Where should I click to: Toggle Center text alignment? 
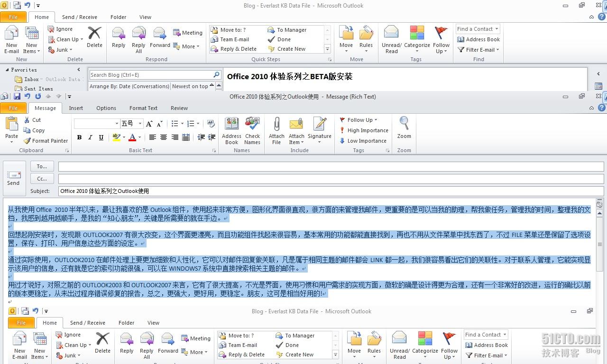click(x=164, y=137)
